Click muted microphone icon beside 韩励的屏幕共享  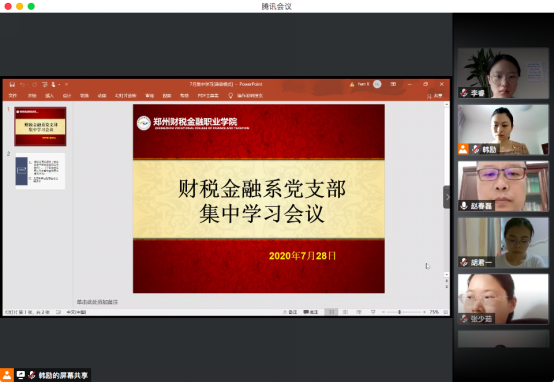click(32, 375)
